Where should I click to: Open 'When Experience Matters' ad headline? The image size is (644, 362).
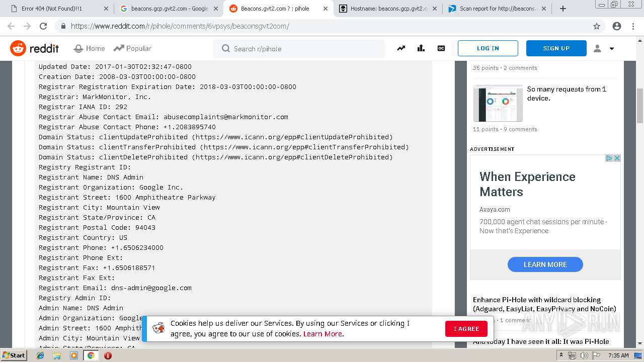click(527, 184)
